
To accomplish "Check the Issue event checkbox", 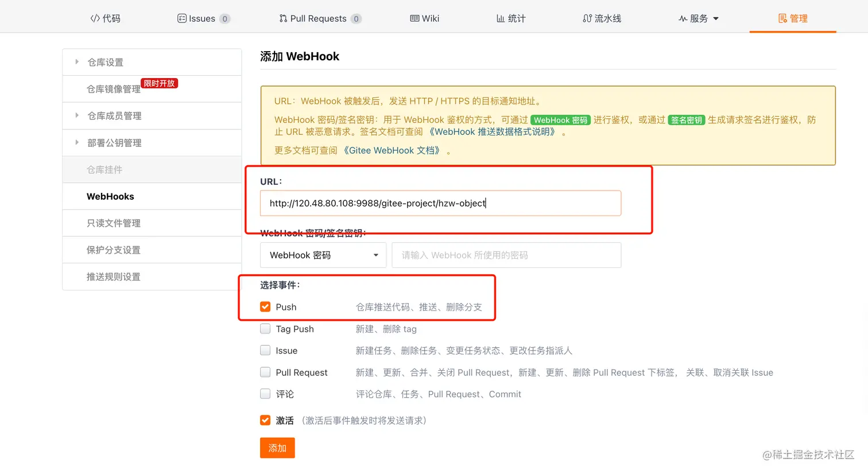I will click(265, 351).
